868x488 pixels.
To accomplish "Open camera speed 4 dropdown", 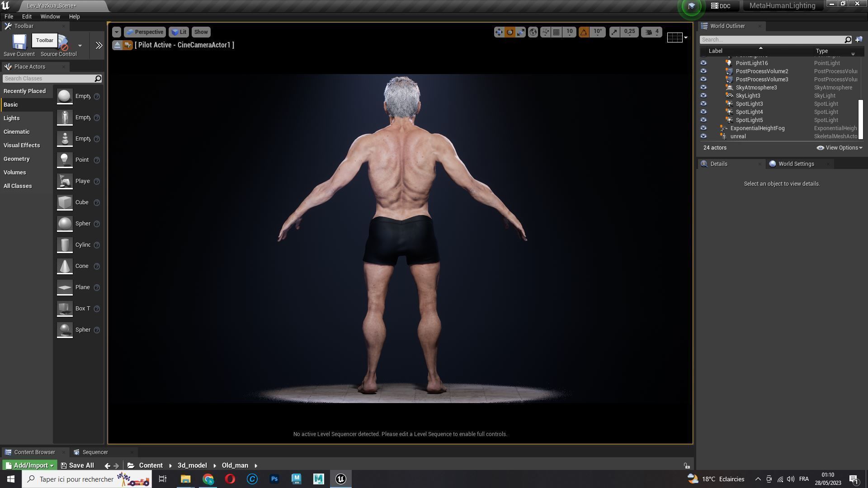I will pos(651,32).
